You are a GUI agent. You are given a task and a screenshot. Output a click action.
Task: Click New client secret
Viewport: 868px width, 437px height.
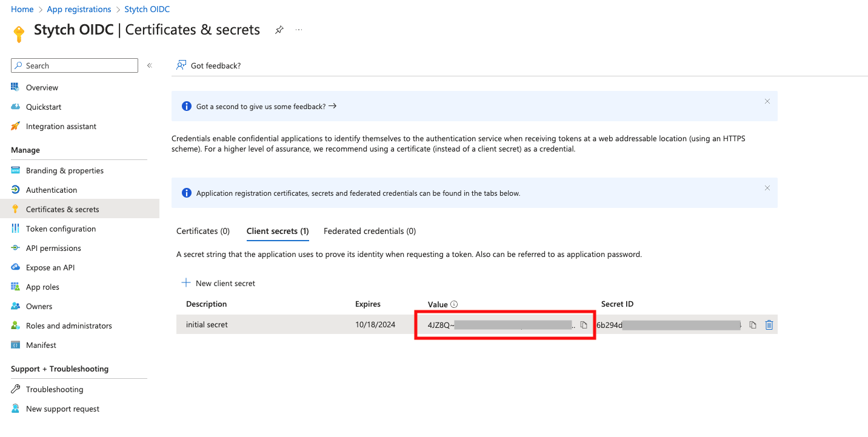[218, 283]
